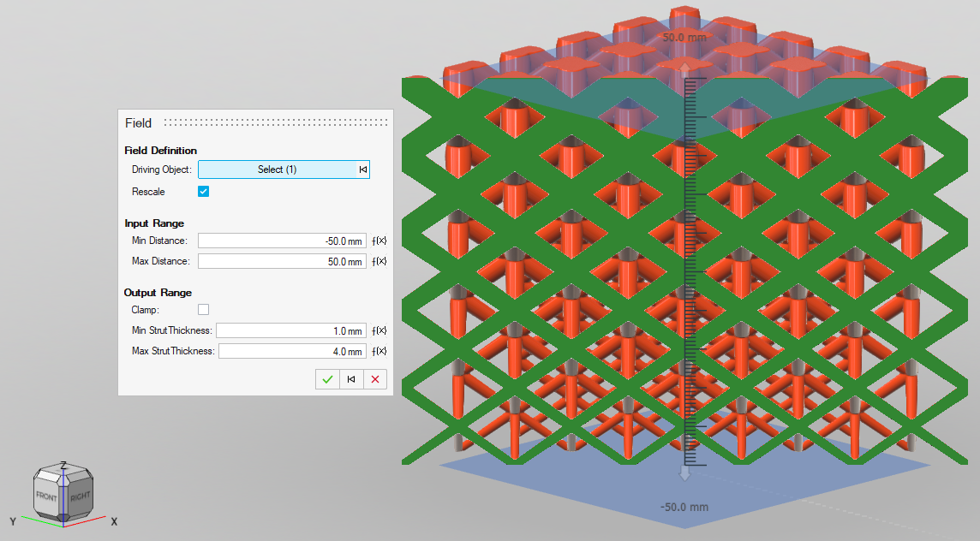Enable the Clamp checkbox

(x=203, y=310)
